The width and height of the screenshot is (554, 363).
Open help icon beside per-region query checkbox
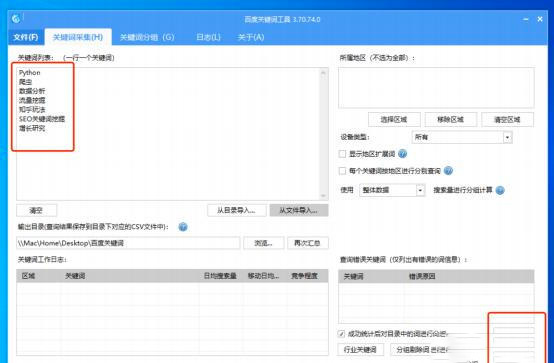448,171
